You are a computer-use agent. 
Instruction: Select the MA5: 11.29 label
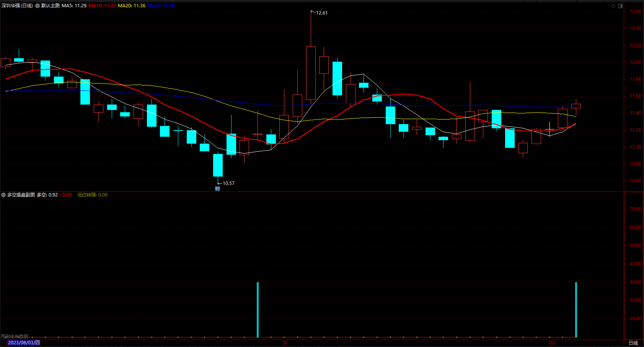point(74,6)
